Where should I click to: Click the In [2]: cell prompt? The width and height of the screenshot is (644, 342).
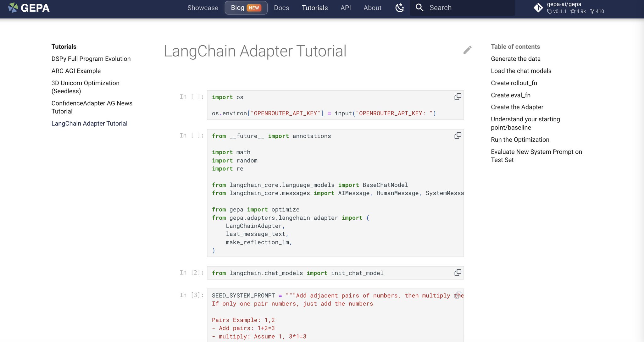[192, 273]
